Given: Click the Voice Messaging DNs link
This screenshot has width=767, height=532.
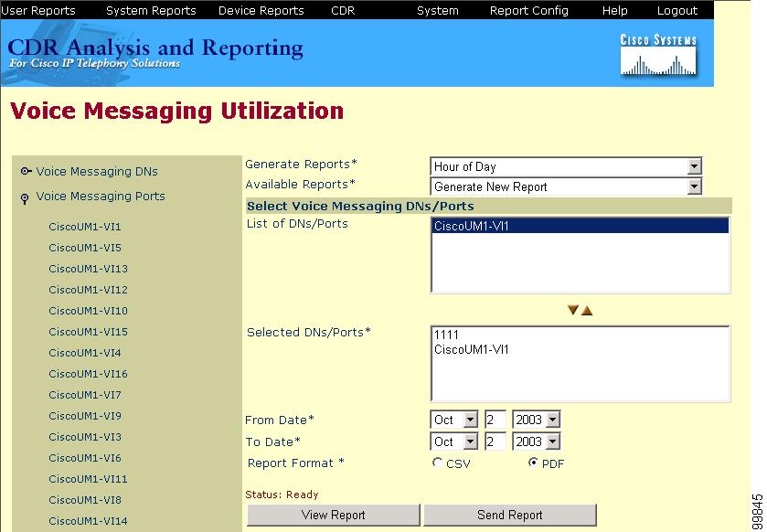Looking at the screenshot, I should click(x=97, y=171).
